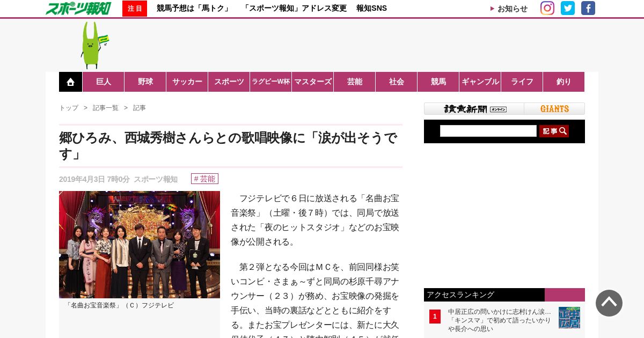Image resolution: width=644 pixels, height=338 pixels.
Task: Click the photo caption 「名曲お宝音楽祭」（Ｃ）フジテレビ
Action: pyautogui.click(x=119, y=305)
